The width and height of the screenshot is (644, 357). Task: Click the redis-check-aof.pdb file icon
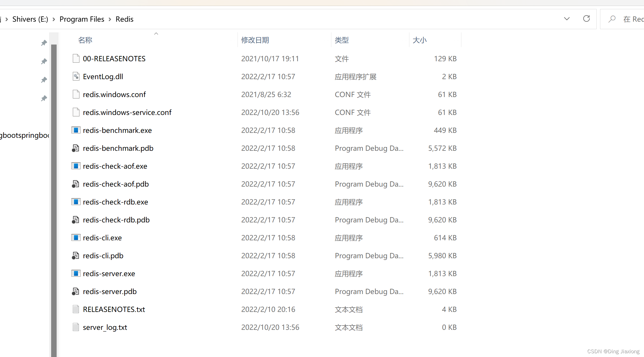coord(75,184)
